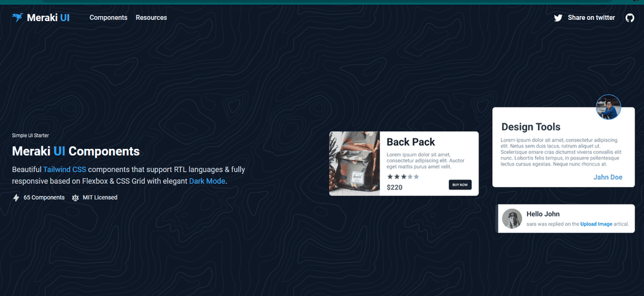Image resolution: width=644 pixels, height=296 pixels.
Task: Click the Twitter bird icon in header
Action: point(558,17)
